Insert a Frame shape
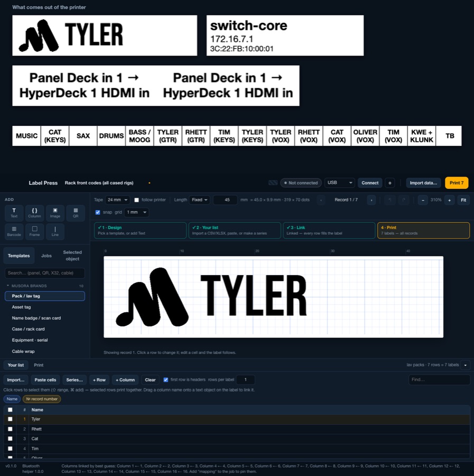 [34, 231]
